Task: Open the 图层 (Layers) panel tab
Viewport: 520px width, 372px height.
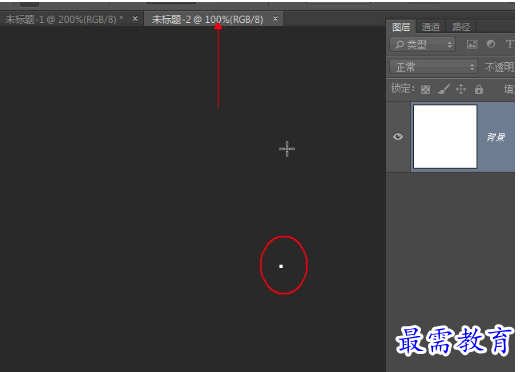Action: [x=401, y=27]
